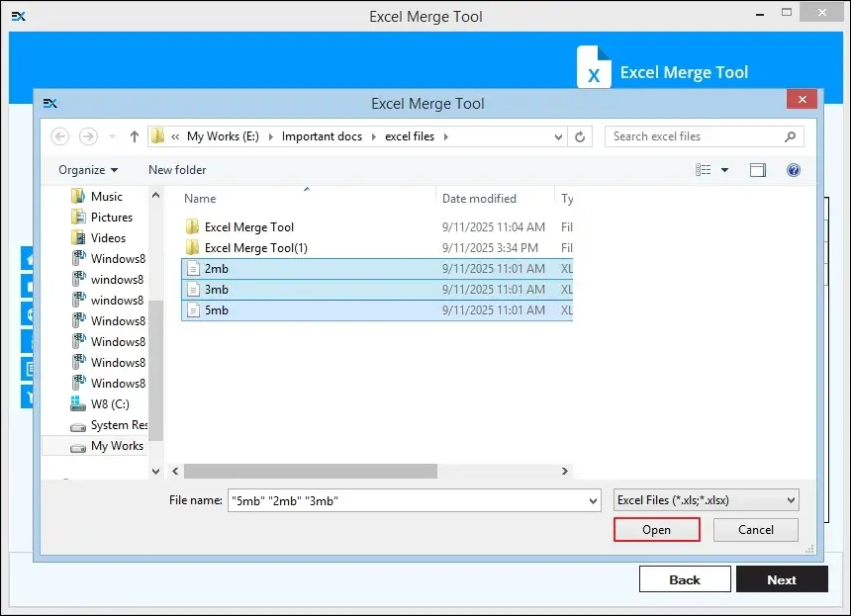Toggle the preview pane icon

tap(758, 170)
